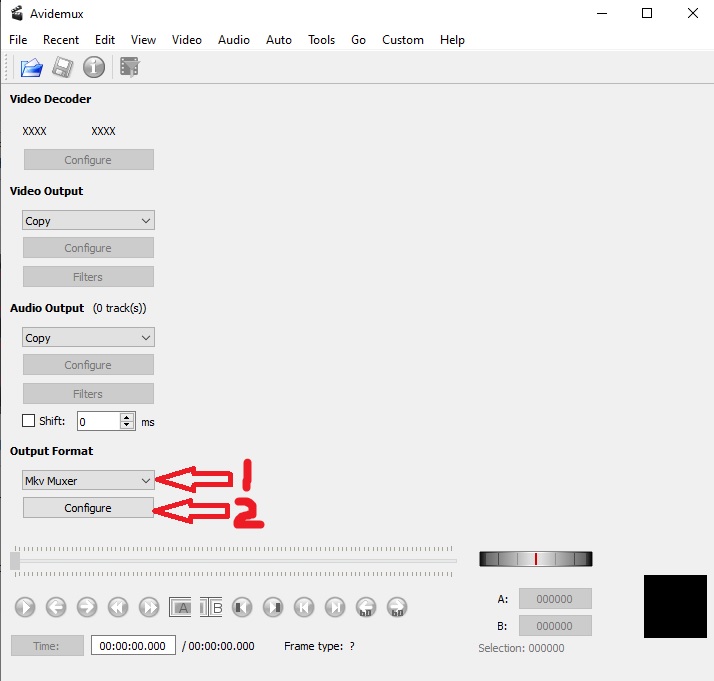Open the File menu
714x681 pixels.
[18, 40]
